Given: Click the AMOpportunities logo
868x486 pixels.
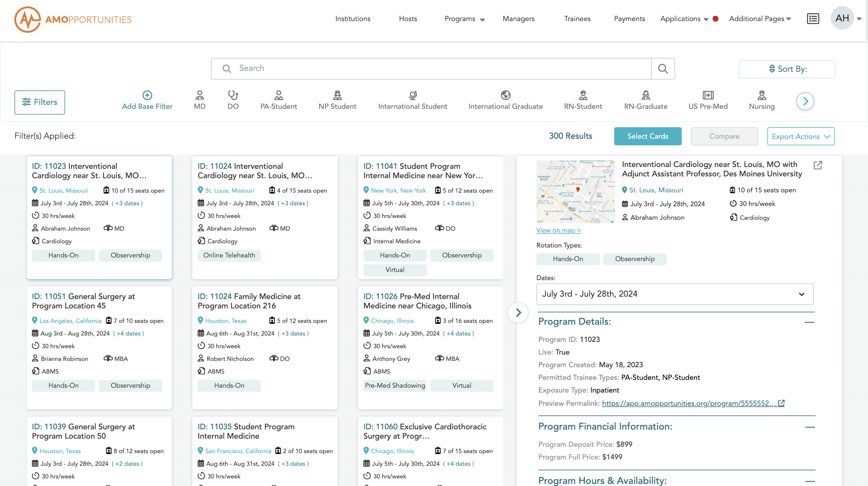Looking at the screenshot, I should pyautogui.click(x=73, y=19).
